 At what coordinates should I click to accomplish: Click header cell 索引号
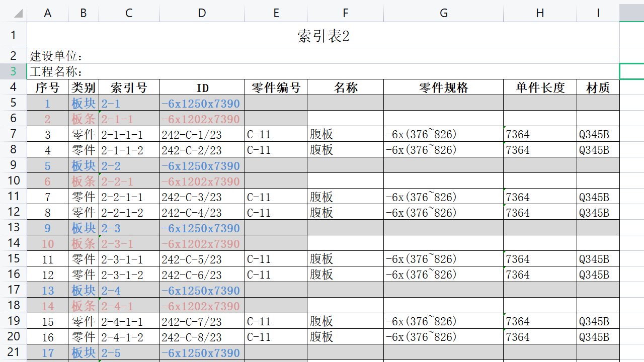point(129,87)
